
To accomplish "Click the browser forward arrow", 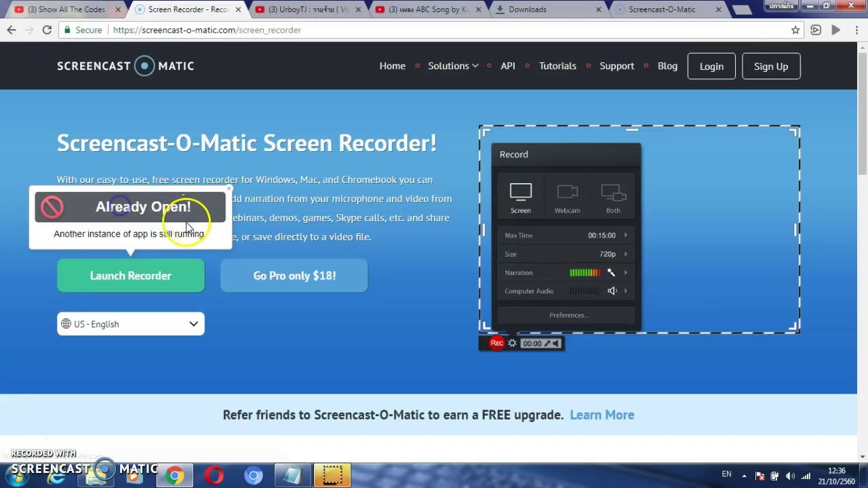I will (x=29, y=30).
